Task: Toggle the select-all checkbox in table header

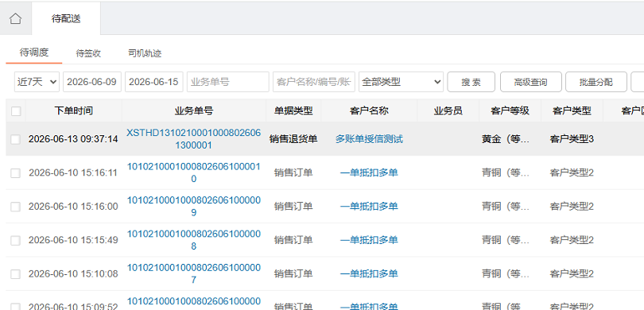Action: [16, 110]
